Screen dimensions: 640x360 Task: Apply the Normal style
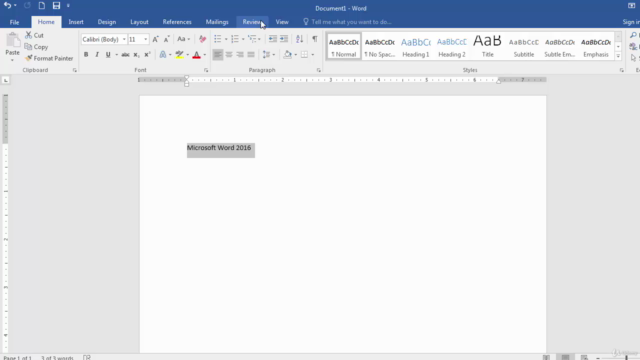(x=344, y=46)
